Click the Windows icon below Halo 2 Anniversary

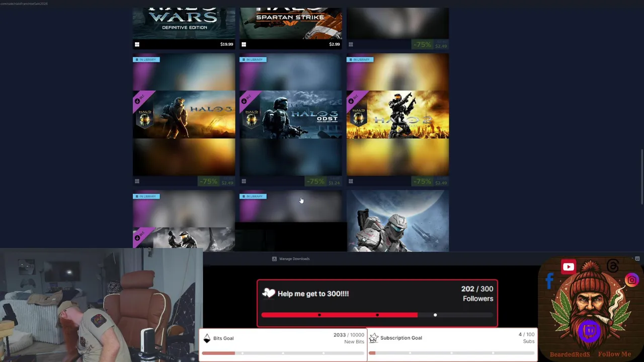point(351,182)
